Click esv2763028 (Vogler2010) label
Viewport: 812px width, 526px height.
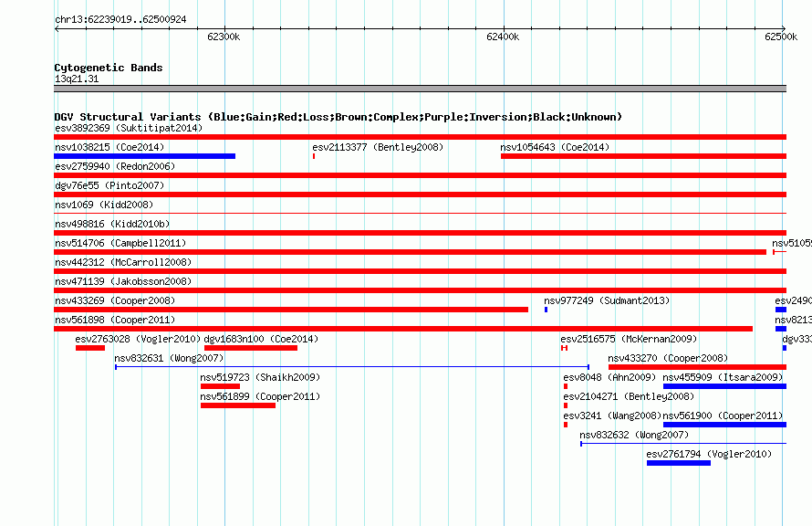tap(138, 339)
